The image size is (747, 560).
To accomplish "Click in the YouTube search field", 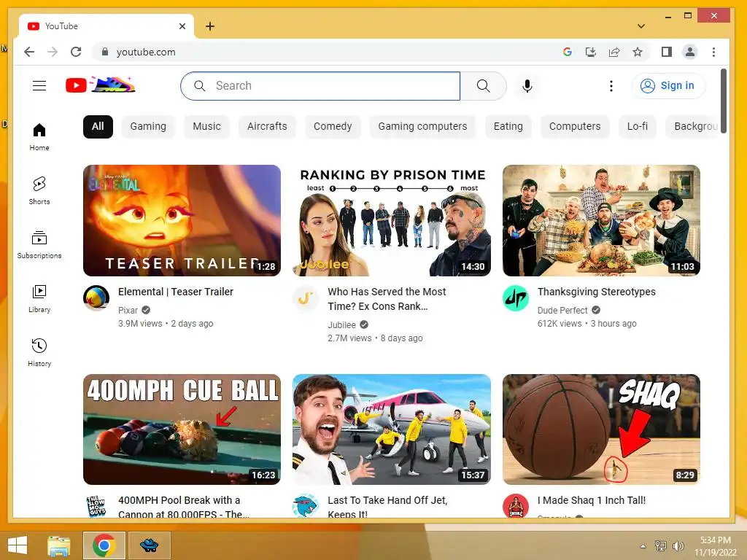I will coord(321,86).
